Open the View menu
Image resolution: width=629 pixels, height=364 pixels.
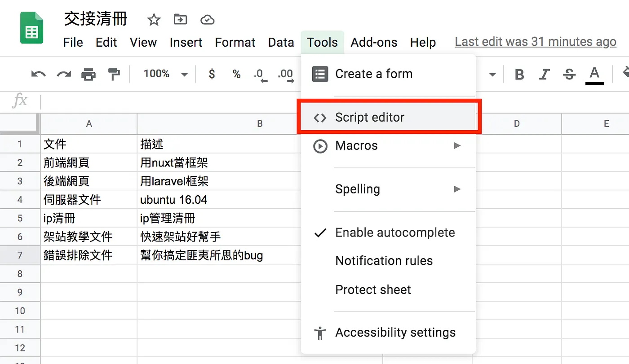pos(143,42)
